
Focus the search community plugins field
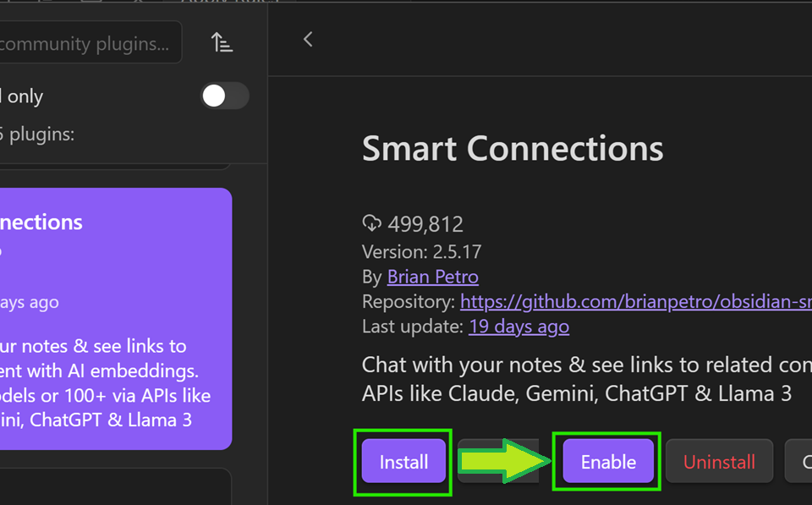point(89,43)
